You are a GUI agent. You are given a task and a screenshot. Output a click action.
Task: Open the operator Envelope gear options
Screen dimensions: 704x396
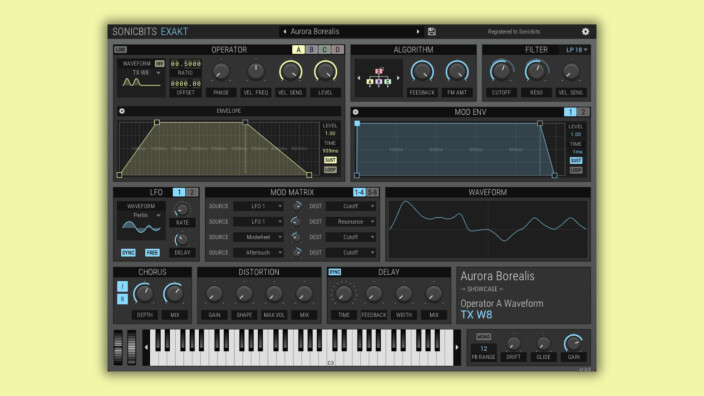122,111
